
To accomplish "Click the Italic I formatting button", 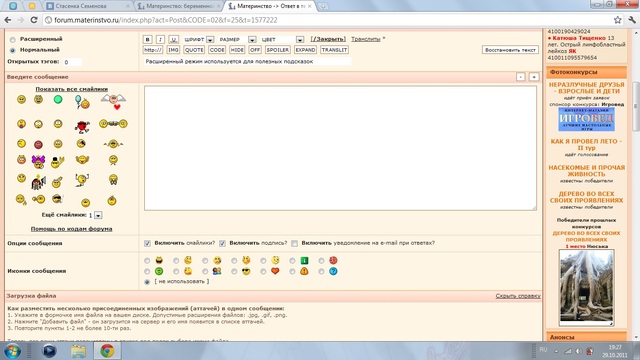I will 160,39.
